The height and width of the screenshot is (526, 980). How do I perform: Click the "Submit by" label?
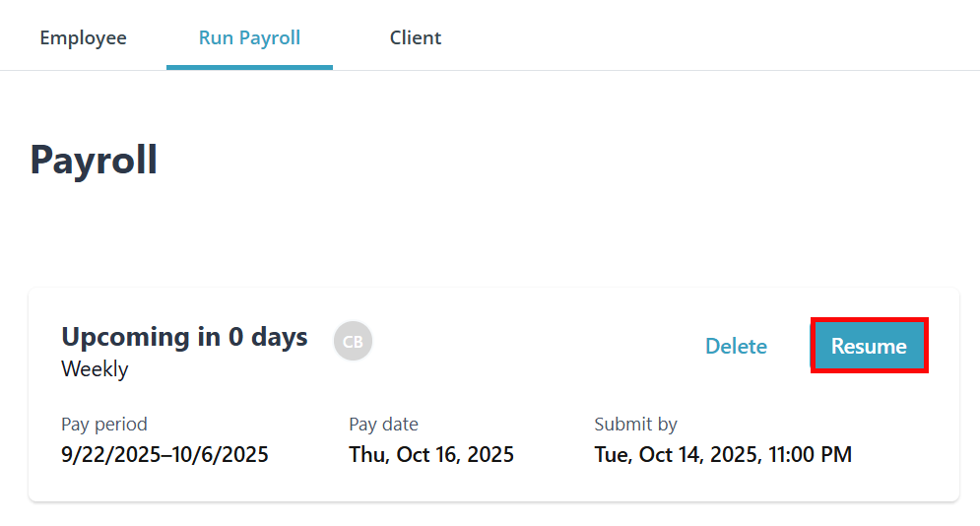point(635,425)
